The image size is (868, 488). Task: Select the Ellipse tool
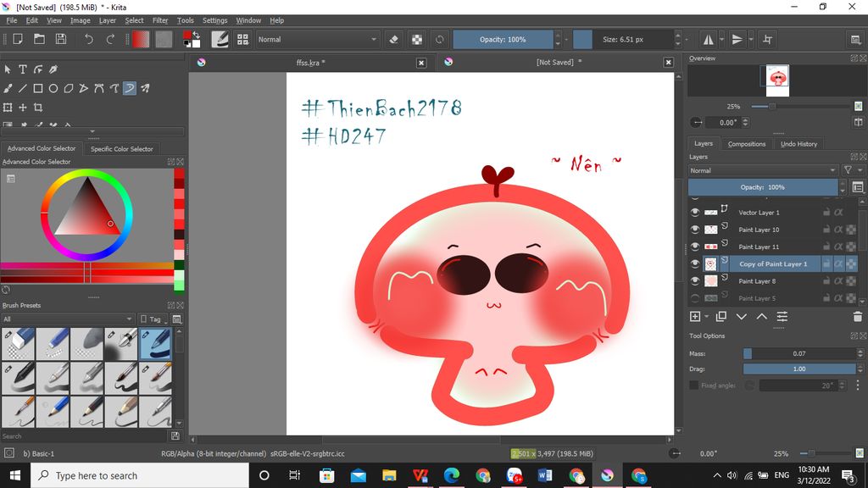click(53, 88)
